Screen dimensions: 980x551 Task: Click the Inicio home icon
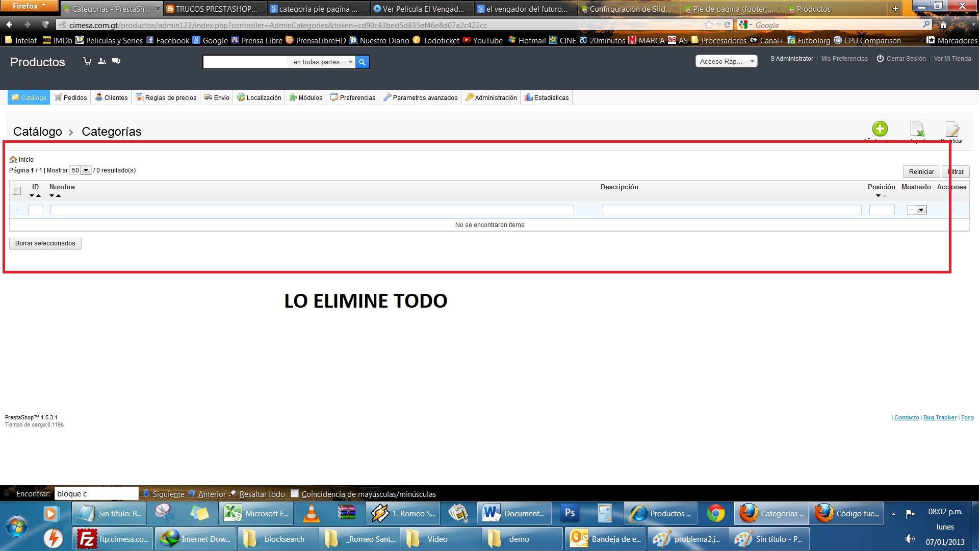(x=14, y=160)
